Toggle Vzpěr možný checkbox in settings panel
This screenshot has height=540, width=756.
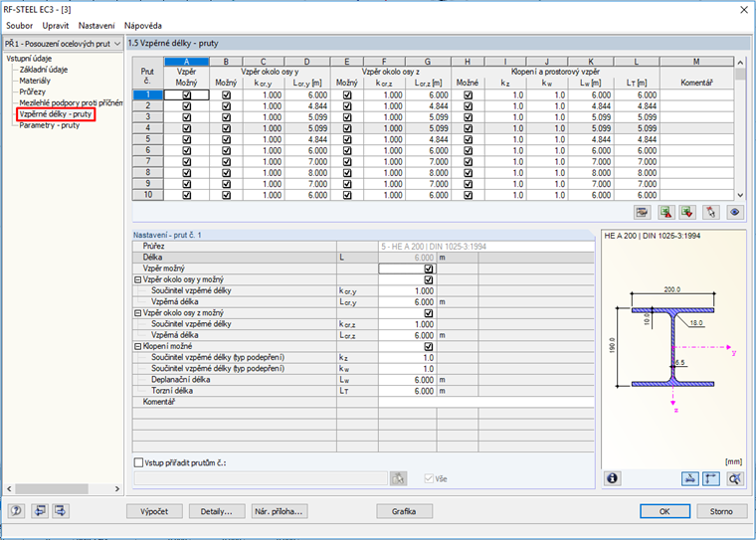click(x=429, y=269)
